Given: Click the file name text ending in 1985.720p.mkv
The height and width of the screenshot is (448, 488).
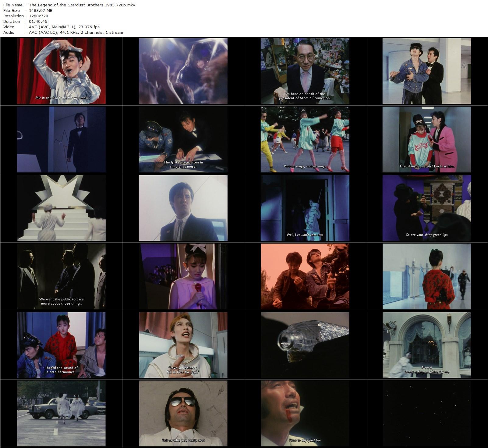Looking at the screenshot, I should point(82,5).
